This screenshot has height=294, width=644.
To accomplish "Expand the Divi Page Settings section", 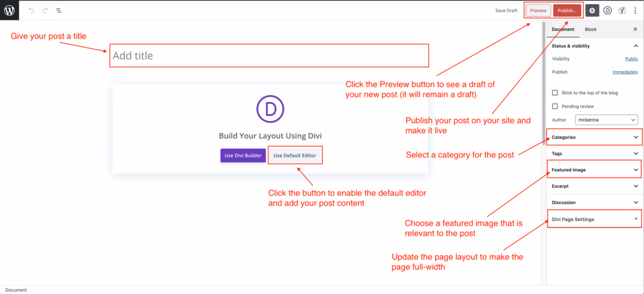I will [x=594, y=219].
